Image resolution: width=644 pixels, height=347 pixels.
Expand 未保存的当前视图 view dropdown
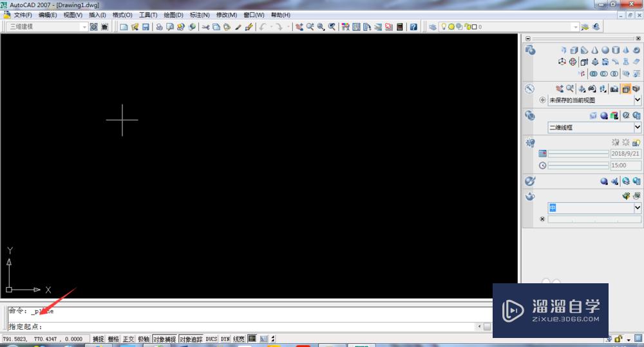[638, 100]
